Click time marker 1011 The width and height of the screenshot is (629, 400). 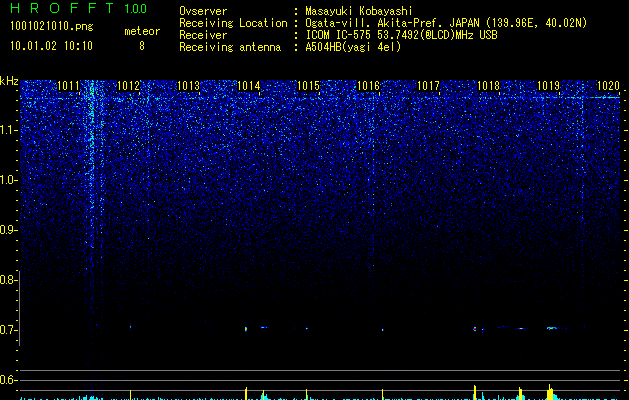click(x=68, y=86)
